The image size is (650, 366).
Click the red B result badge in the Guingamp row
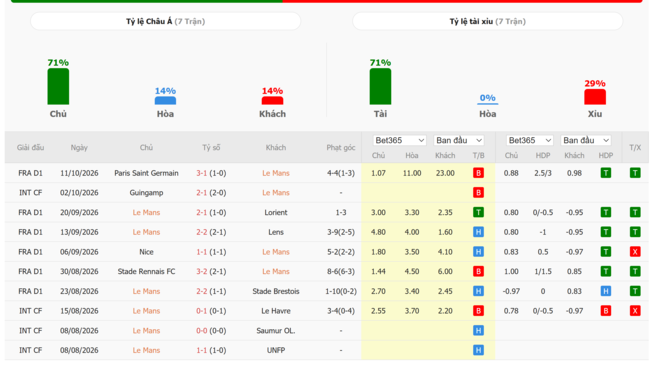click(x=478, y=193)
